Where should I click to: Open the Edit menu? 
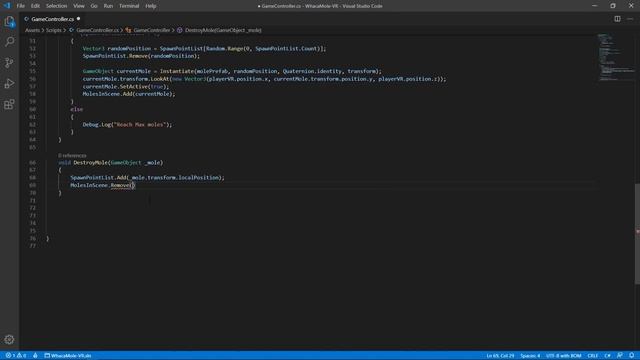pos(36,6)
